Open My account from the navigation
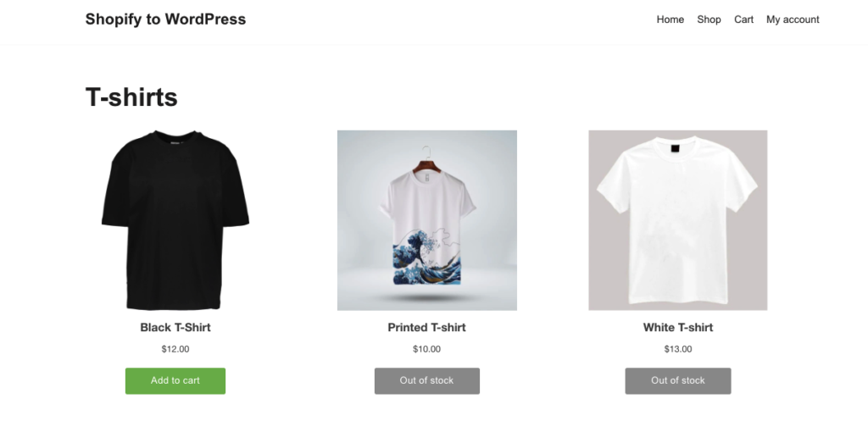The width and height of the screenshot is (868, 443). 793,19
